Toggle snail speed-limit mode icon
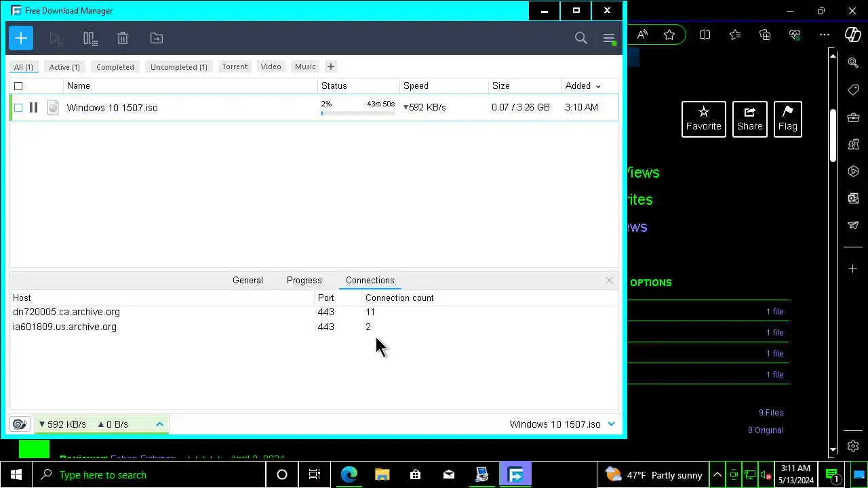 click(x=20, y=424)
